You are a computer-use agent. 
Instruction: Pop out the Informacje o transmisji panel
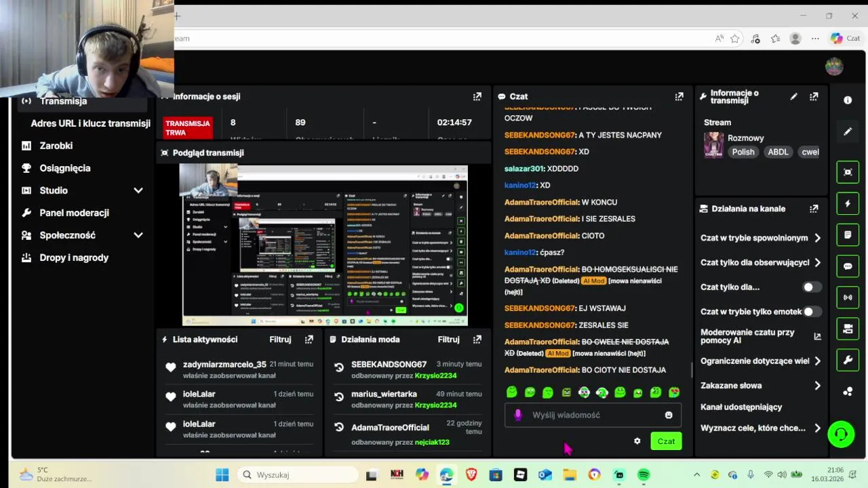coord(814,96)
